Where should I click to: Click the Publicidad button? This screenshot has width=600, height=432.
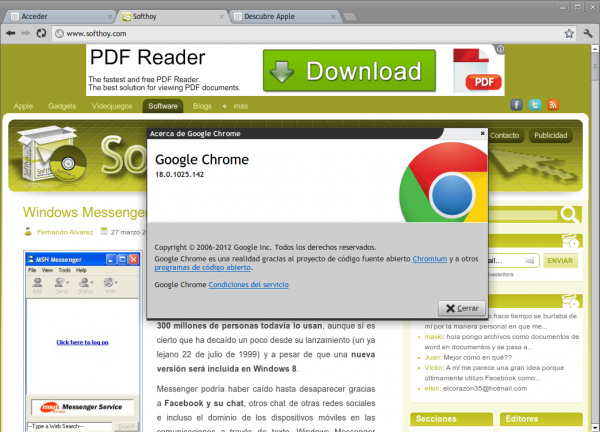[551, 135]
